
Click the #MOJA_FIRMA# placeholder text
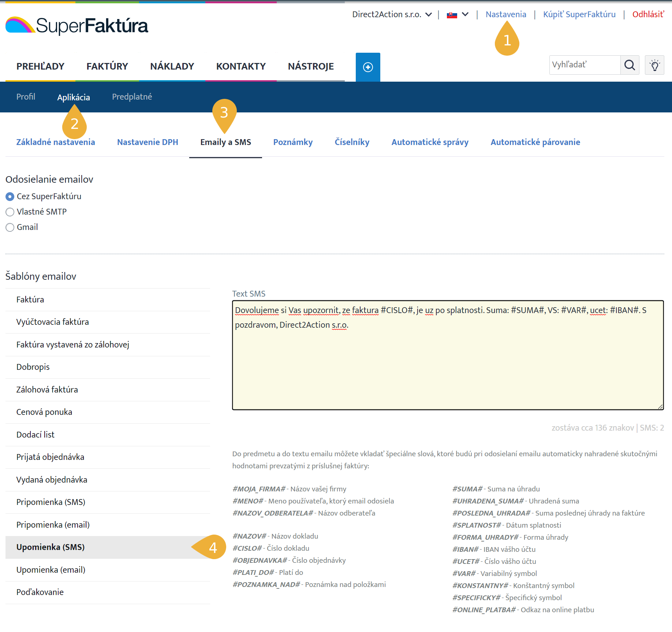pos(259,489)
